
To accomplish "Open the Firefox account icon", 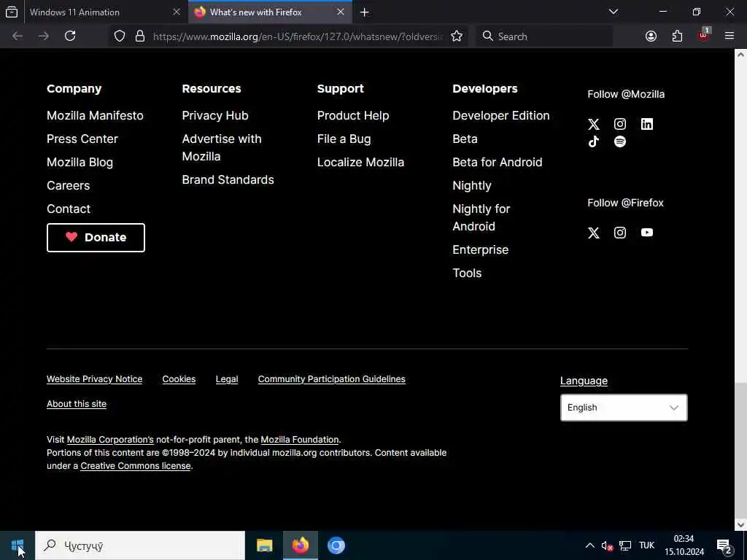I will 651,36.
